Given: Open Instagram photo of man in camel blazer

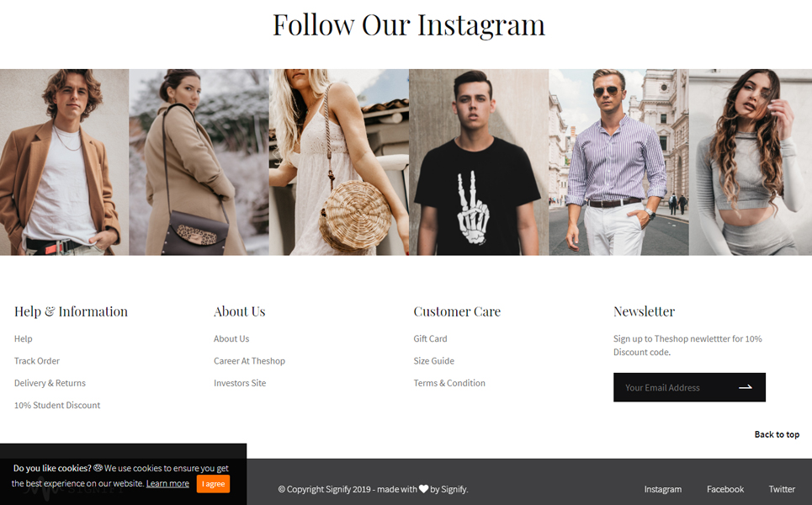Looking at the screenshot, I should coord(64,162).
